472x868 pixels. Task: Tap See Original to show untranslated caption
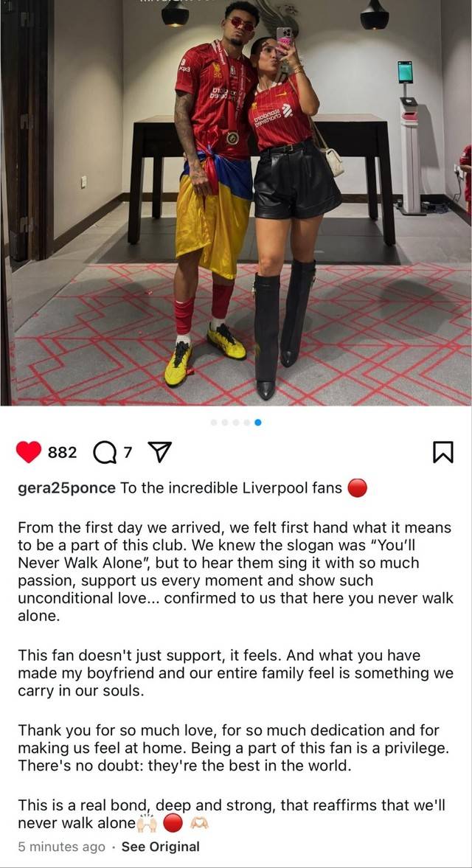click(x=161, y=847)
